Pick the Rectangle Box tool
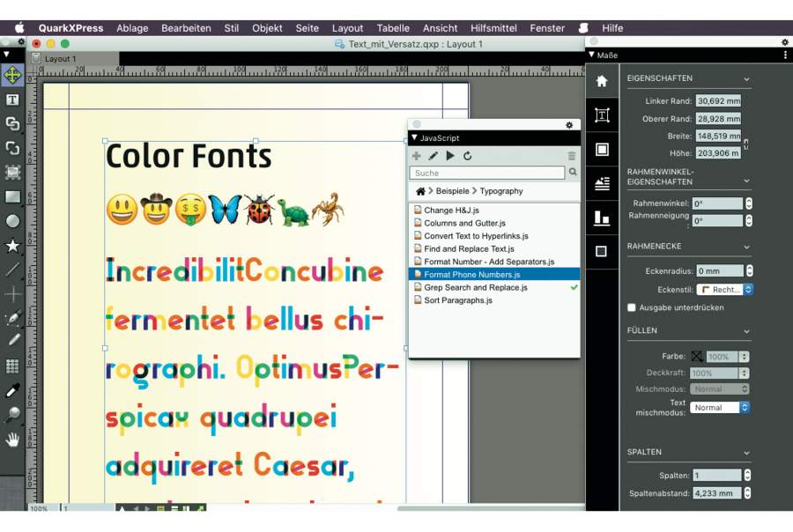 [x=12, y=196]
